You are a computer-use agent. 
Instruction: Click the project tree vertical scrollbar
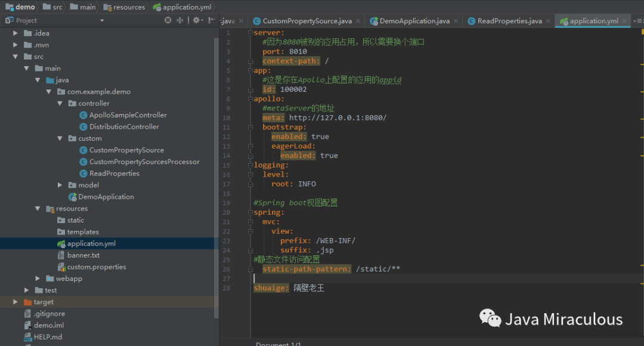pyautogui.click(x=216, y=178)
